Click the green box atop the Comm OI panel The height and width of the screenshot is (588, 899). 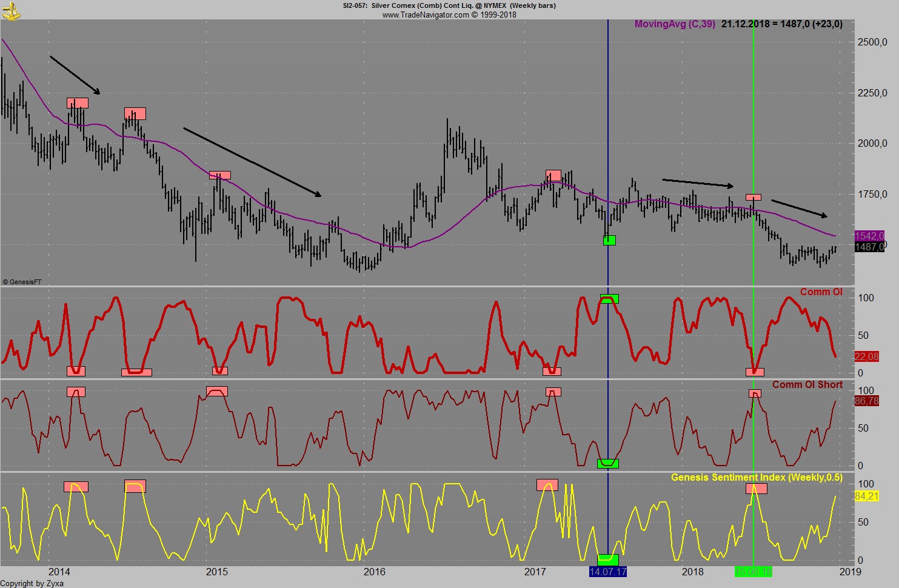pyautogui.click(x=609, y=298)
